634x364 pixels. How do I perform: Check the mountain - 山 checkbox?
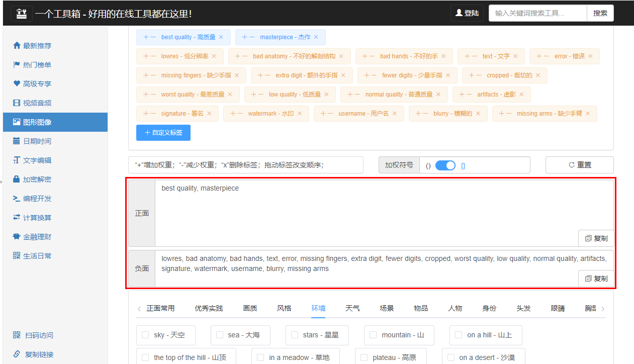[x=374, y=335]
